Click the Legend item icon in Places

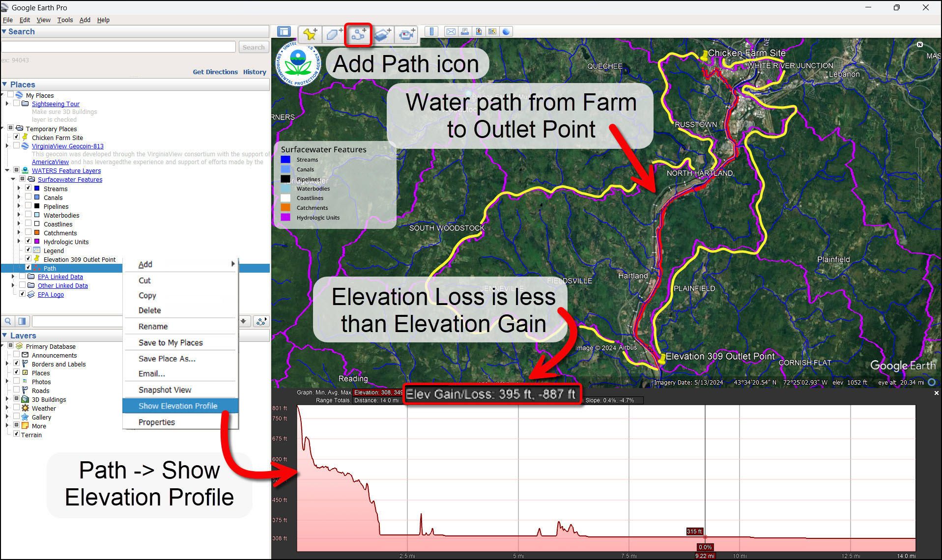[37, 251]
